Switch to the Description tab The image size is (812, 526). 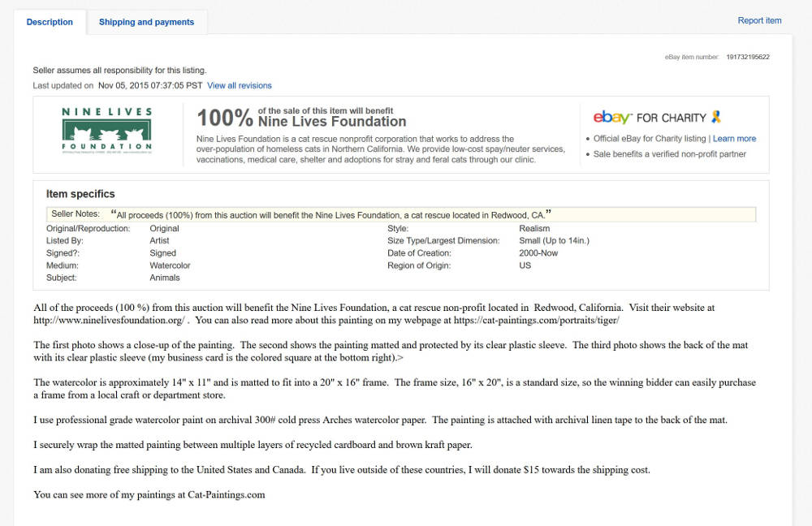pyautogui.click(x=50, y=22)
